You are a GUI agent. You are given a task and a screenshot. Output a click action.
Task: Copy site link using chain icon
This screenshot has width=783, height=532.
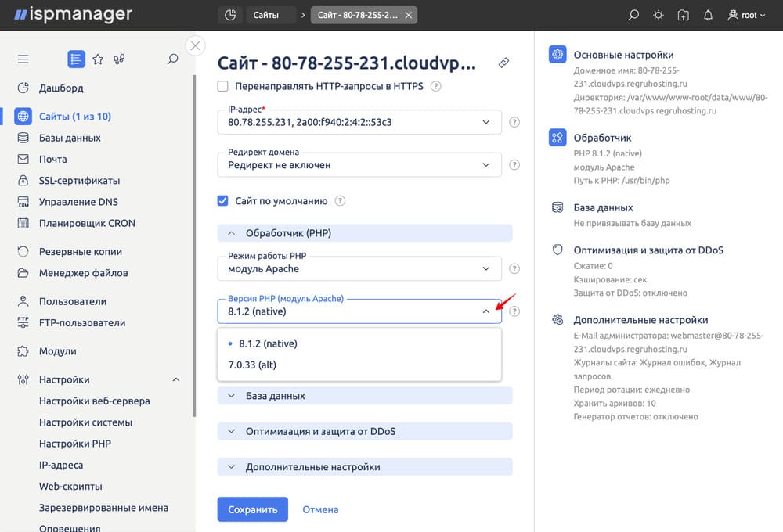[504, 63]
